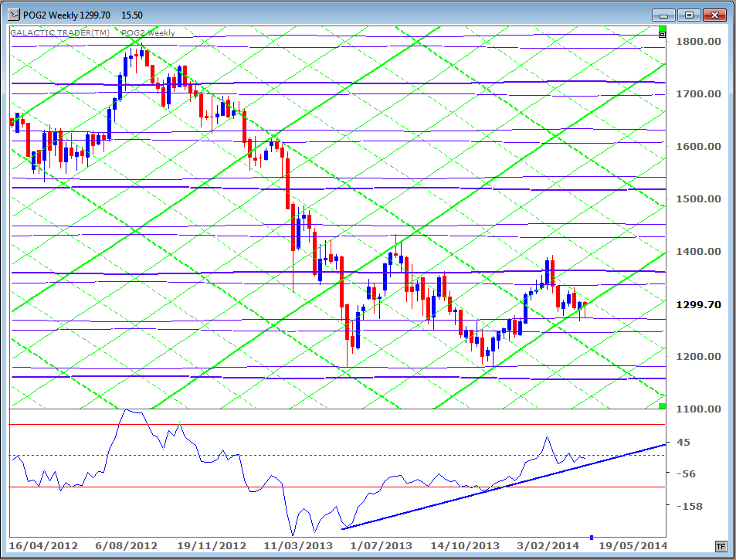Screen dimensions: 736x560
Task: Close the POG2 Weekly chart window
Action: (714, 15)
